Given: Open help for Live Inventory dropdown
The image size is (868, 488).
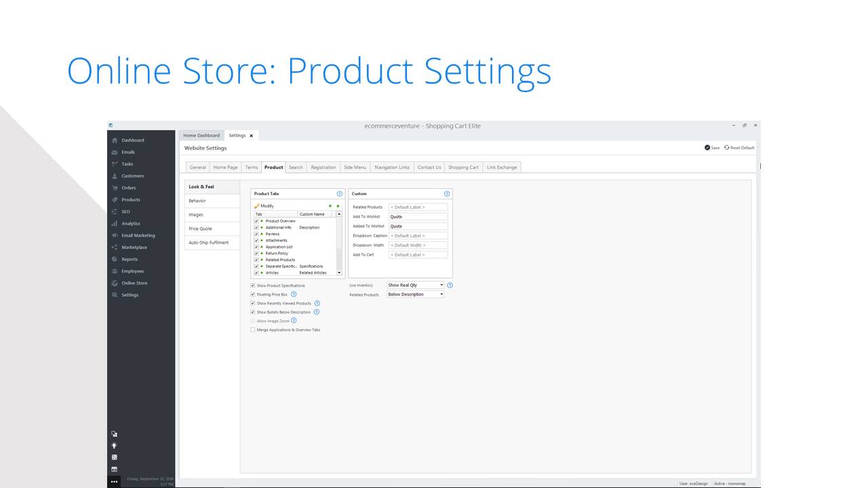Looking at the screenshot, I should [x=450, y=285].
